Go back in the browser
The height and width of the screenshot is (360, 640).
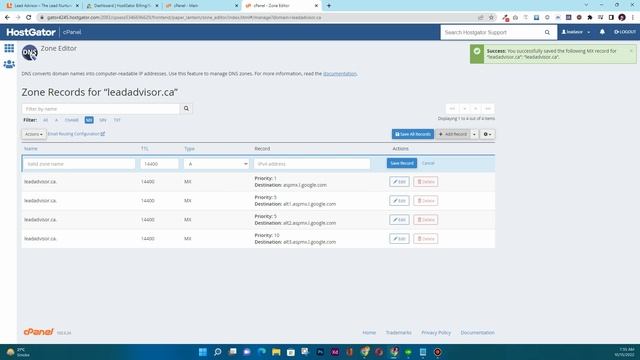[7, 18]
